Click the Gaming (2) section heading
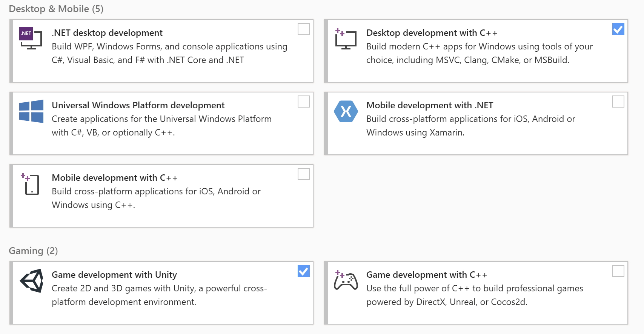The width and height of the screenshot is (644, 334). [33, 251]
